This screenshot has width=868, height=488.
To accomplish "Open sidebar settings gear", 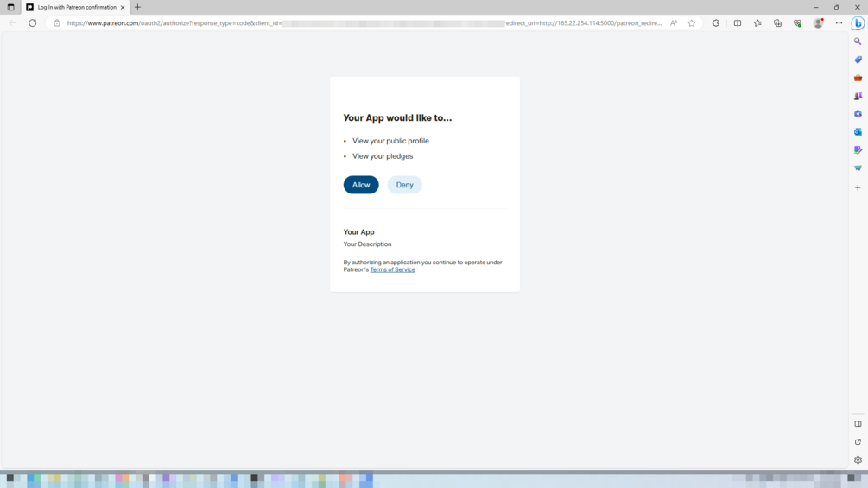I will tap(858, 459).
